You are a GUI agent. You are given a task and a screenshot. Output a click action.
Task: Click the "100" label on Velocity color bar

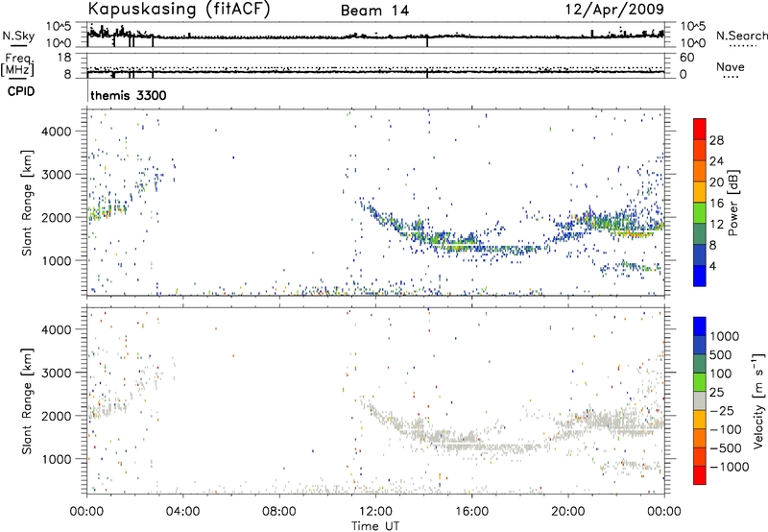pyautogui.click(x=721, y=374)
